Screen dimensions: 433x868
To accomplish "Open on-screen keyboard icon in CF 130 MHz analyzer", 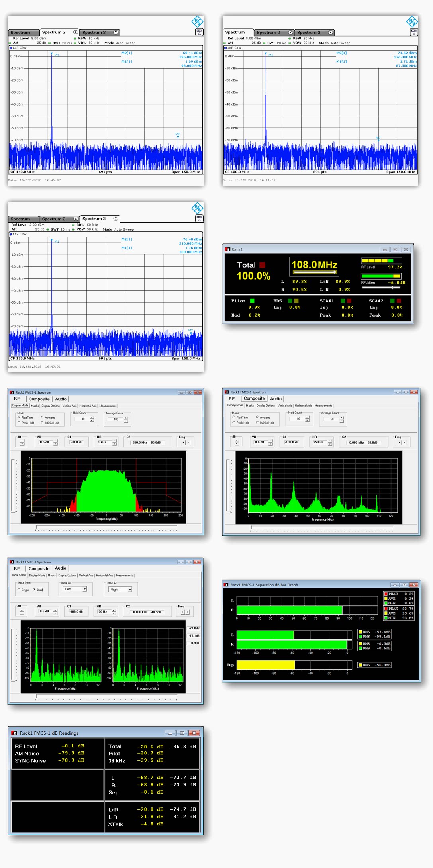I will (x=414, y=32).
